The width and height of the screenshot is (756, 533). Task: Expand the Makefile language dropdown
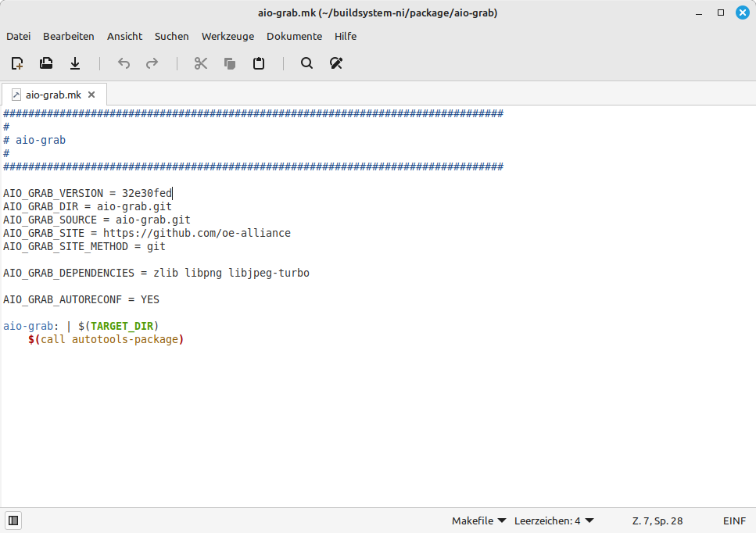click(x=478, y=520)
